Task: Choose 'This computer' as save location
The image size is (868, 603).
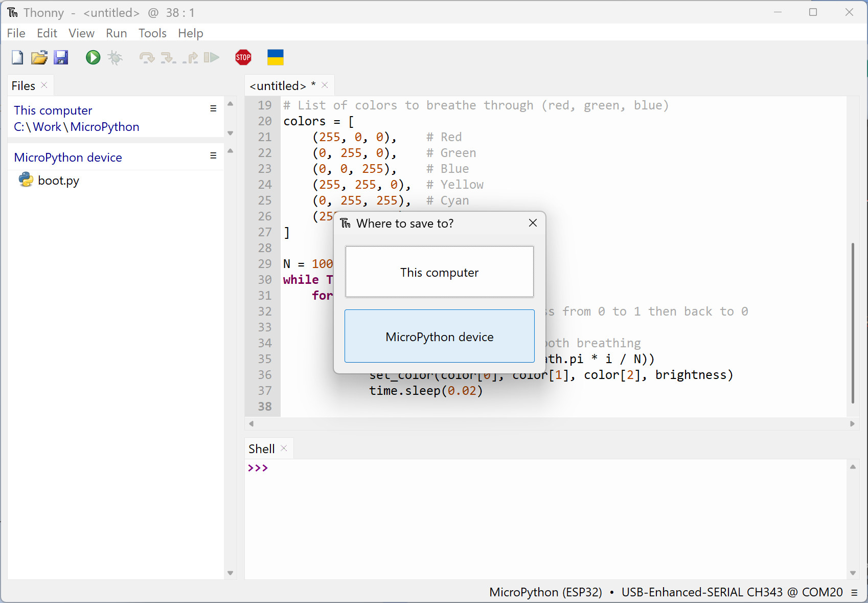Action: 440,272
